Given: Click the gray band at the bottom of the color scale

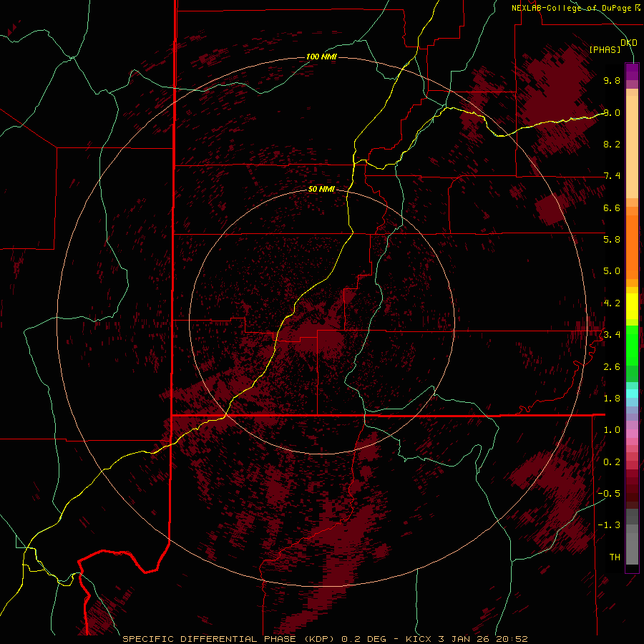Looking at the screenshot, I should [x=632, y=546].
